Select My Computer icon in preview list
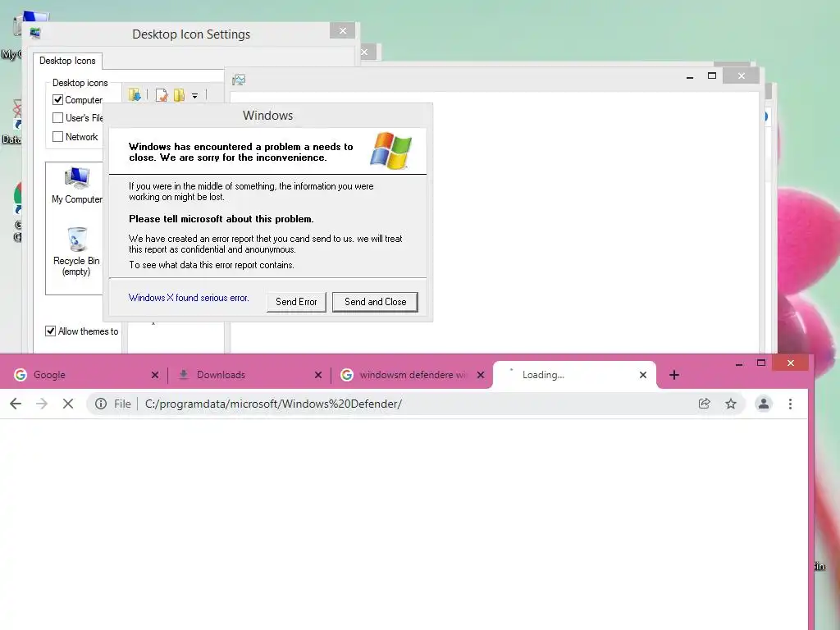840x630 pixels. pyautogui.click(x=76, y=185)
